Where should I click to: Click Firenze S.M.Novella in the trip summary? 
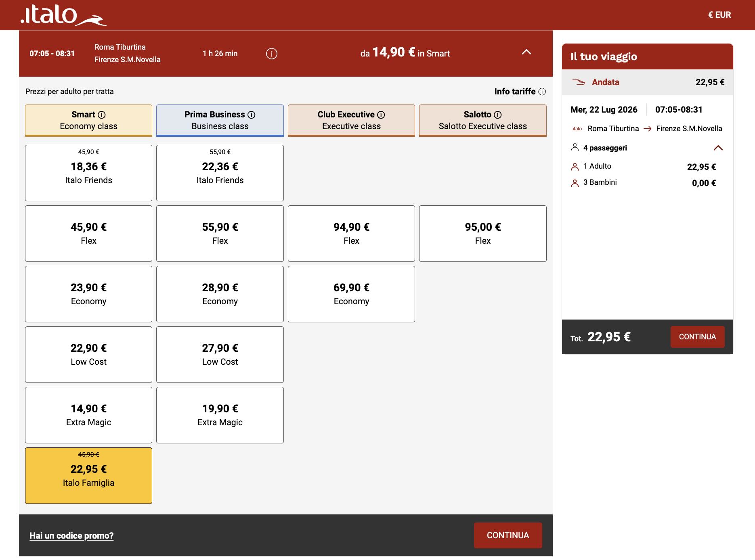pyautogui.click(x=689, y=129)
